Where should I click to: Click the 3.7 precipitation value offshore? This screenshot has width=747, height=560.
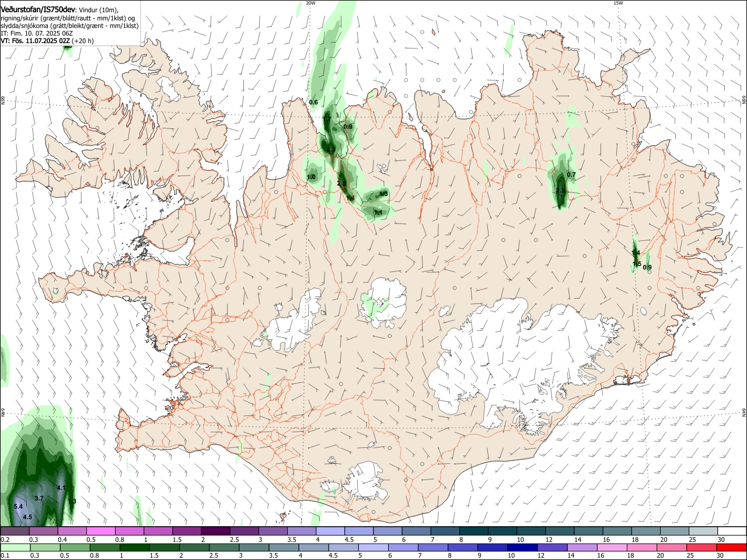click(x=39, y=499)
